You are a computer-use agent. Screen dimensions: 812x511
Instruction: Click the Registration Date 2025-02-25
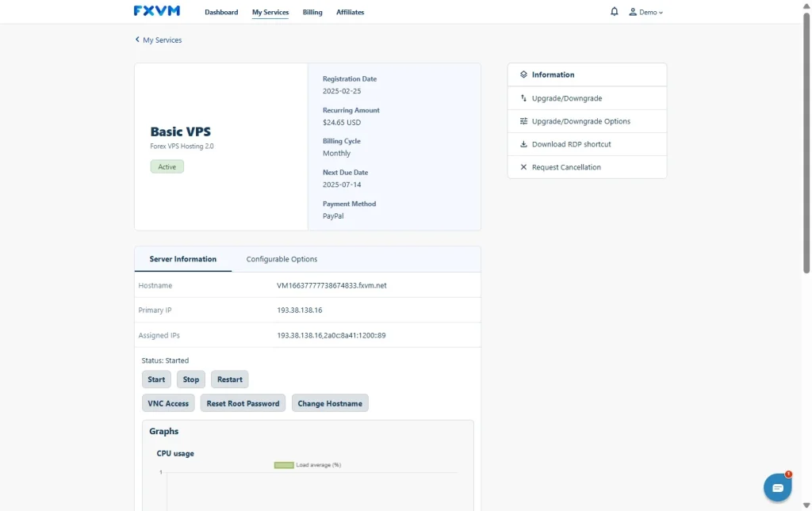[x=342, y=91]
